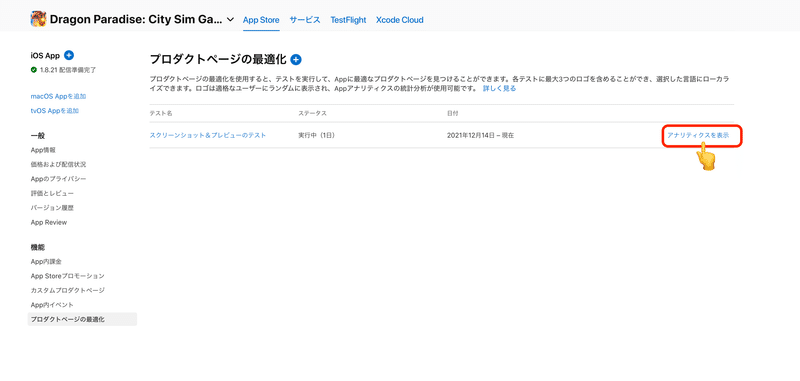Click the ステータス column header
Image resolution: width=800 pixels, height=381 pixels.
coord(312,113)
